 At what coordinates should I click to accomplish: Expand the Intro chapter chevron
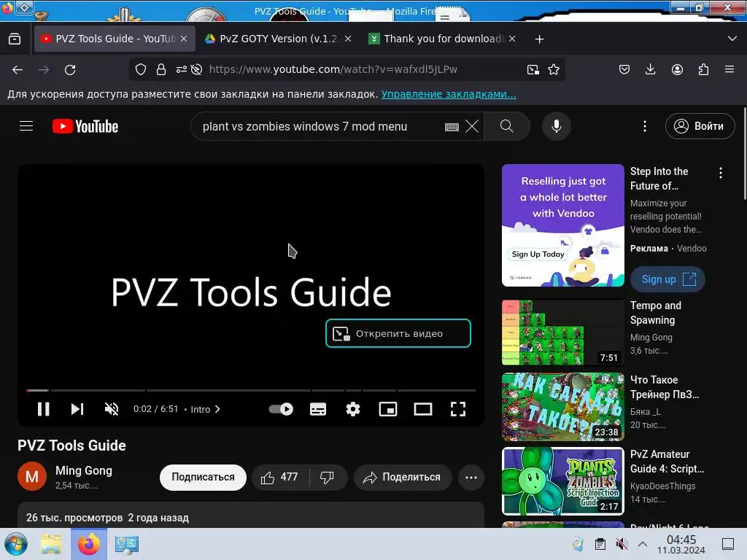(x=217, y=409)
